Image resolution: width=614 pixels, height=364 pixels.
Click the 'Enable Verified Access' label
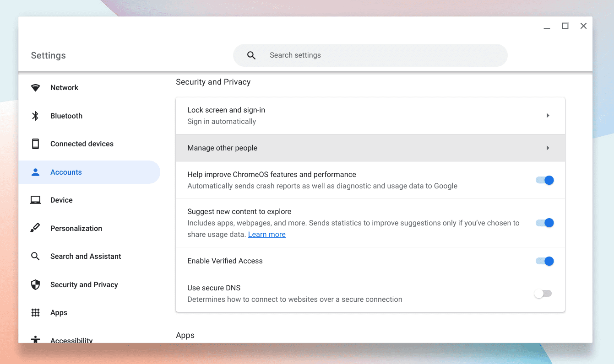tap(225, 261)
